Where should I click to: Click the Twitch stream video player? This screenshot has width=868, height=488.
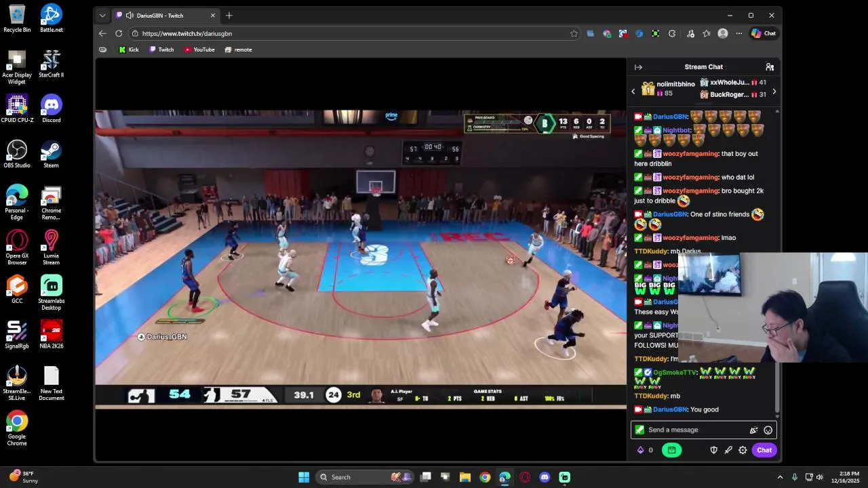coord(361,259)
